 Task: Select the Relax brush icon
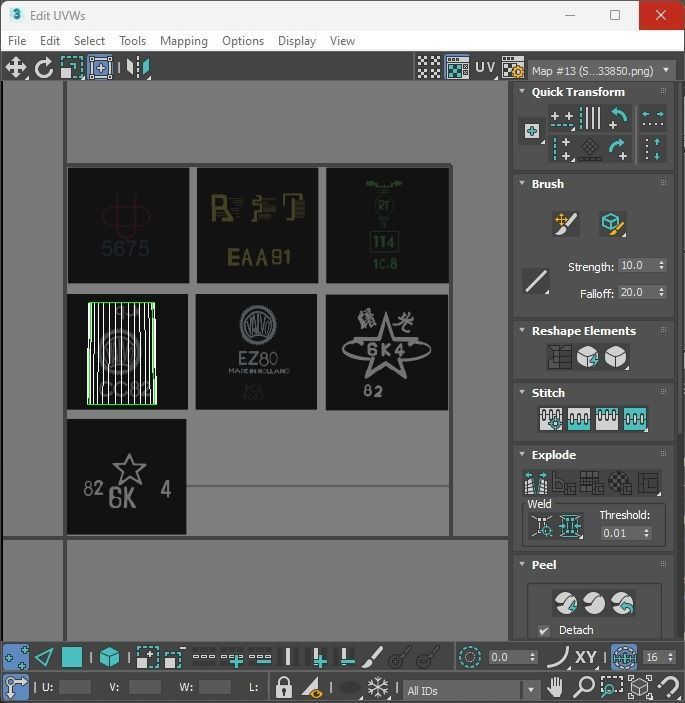click(613, 223)
